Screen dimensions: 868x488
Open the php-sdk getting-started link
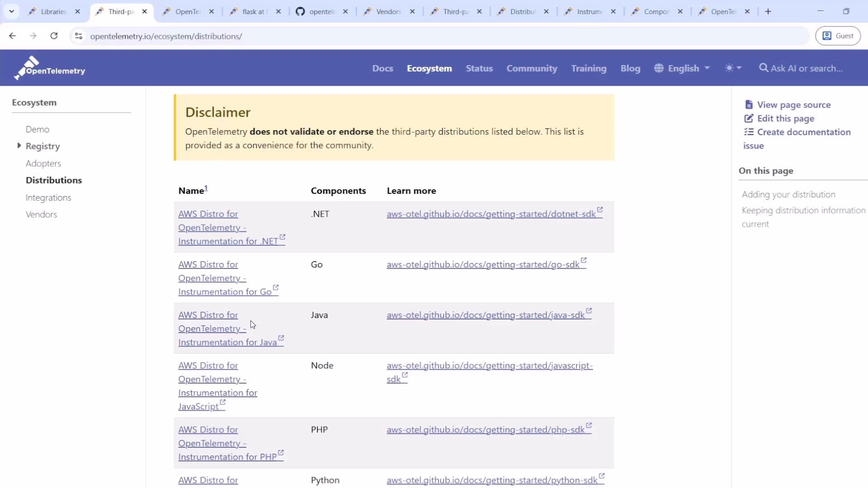[x=489, y=430]
